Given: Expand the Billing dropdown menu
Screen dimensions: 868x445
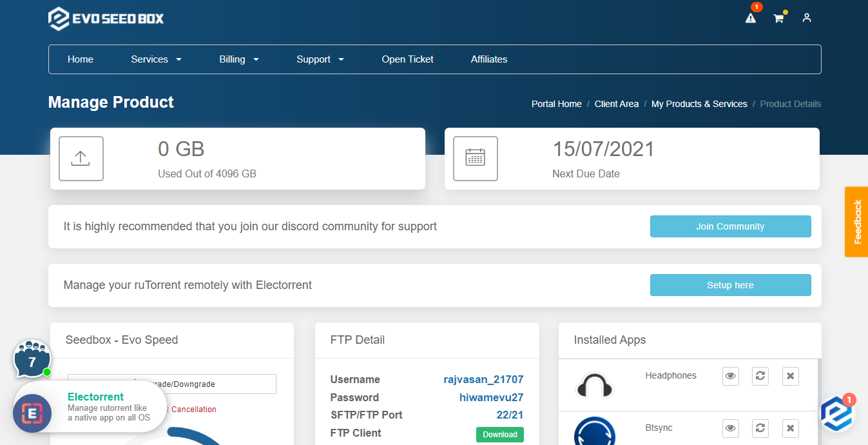Looking at the screenshot, I should coord(238,59).
